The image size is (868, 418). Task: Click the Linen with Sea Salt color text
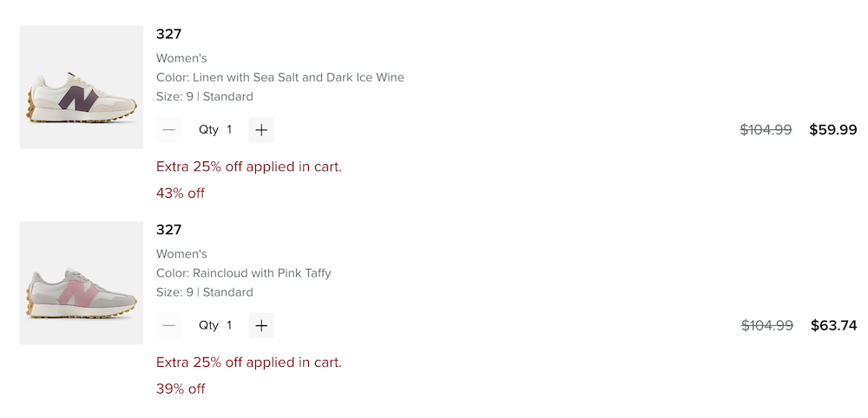click(x=280, y=78)
